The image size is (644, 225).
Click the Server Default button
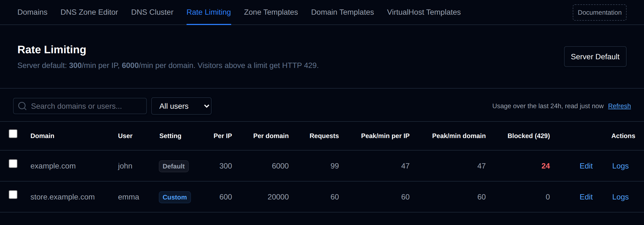(x=595, y=57)
